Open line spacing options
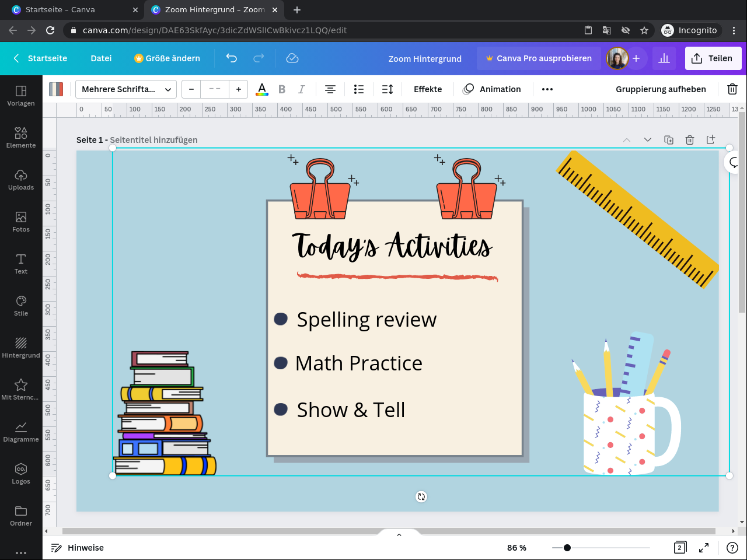The image size is (747, 560). pos(388,89)
